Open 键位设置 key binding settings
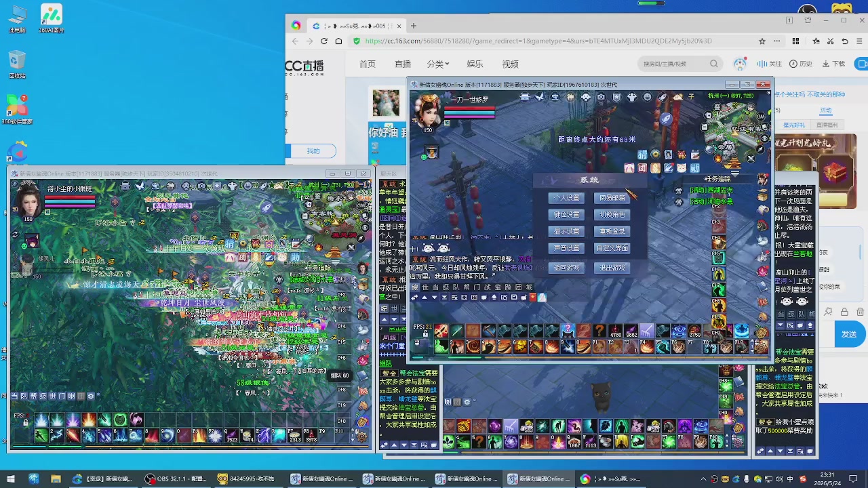This screenshot has height=488, width=868. click(567, 215)
